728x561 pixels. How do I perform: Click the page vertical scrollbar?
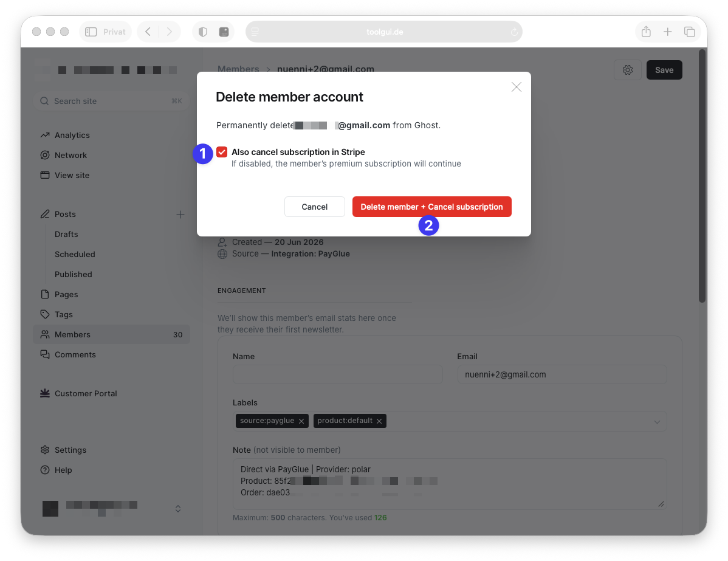tap(702, 176)
